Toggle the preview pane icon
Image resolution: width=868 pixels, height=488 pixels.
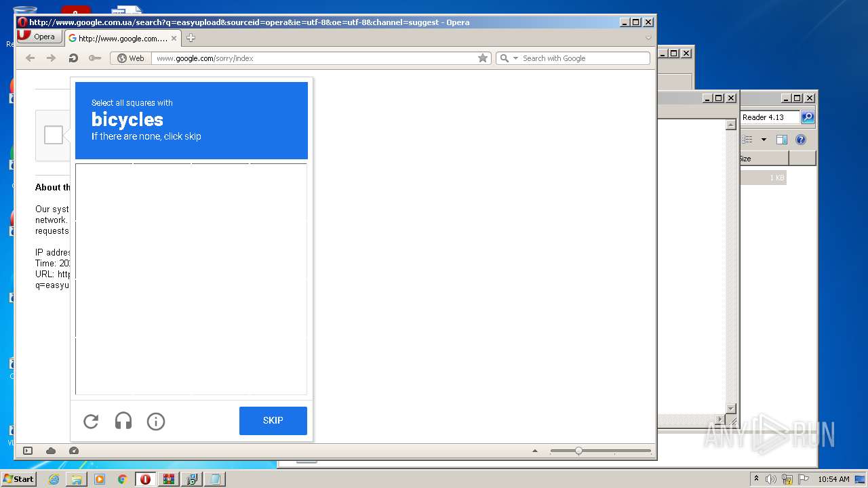pyautogui.click(x=782, y=140)
